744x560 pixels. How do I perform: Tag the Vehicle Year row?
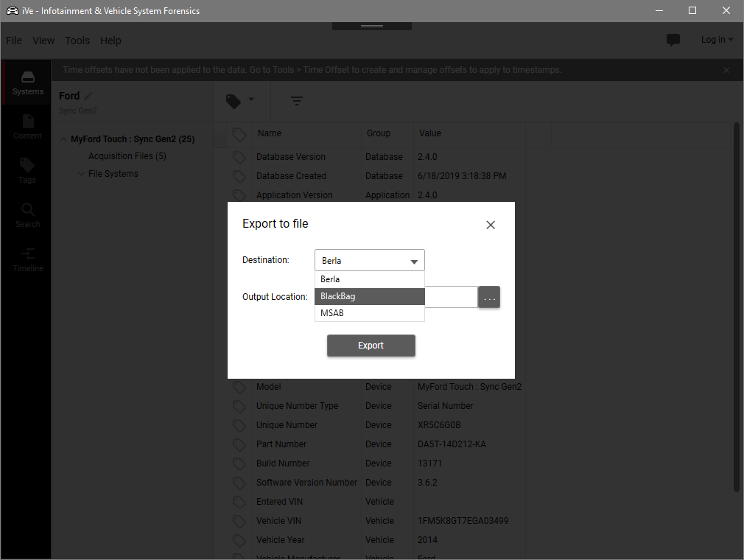coord(239,540)
